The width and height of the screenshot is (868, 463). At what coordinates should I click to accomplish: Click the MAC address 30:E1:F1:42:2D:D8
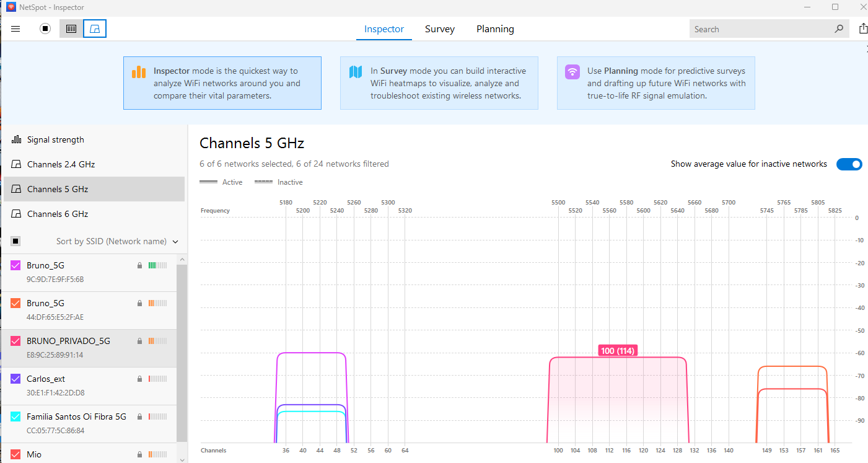point(56,393)
